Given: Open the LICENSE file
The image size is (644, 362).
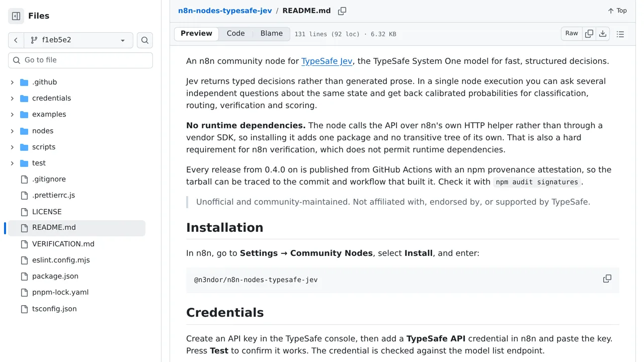Looking at the screenshot, I should (x=47, y=212).
